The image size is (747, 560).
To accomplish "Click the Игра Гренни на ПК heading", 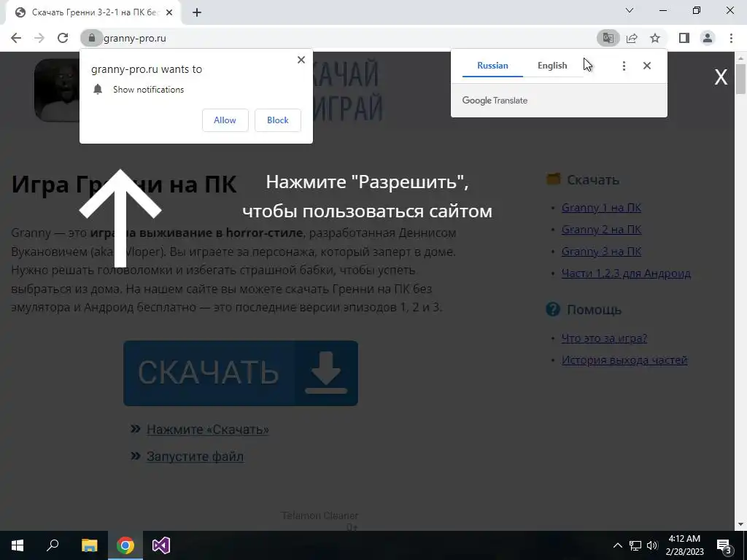I will click(x=124, y=184).
